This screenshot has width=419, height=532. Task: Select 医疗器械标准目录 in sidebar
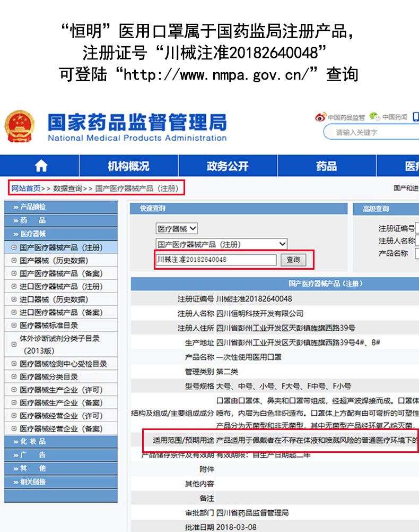(x=61, y=325)
